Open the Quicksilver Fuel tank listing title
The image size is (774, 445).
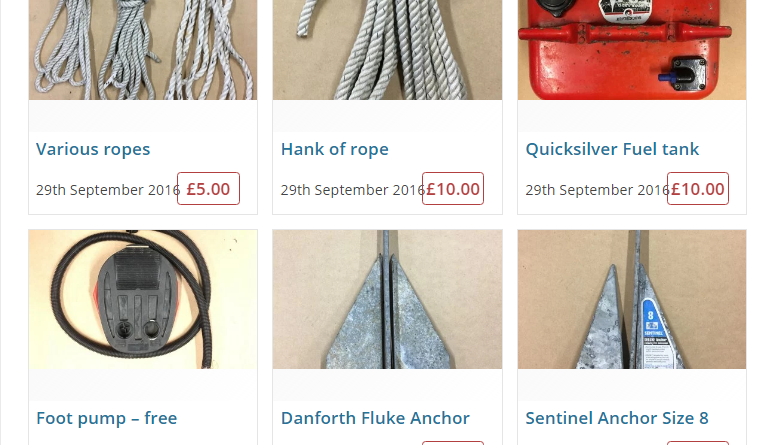tap(612, 149)
